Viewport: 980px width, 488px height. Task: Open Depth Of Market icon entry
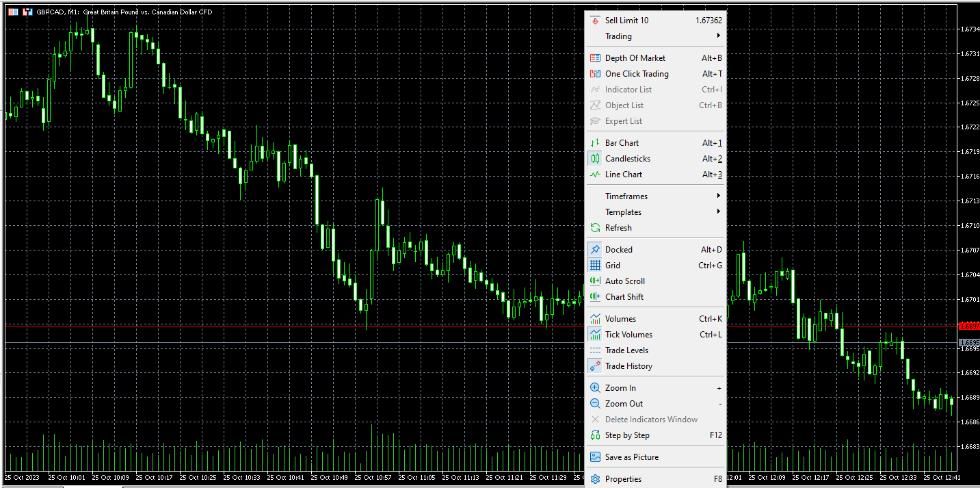595,58
